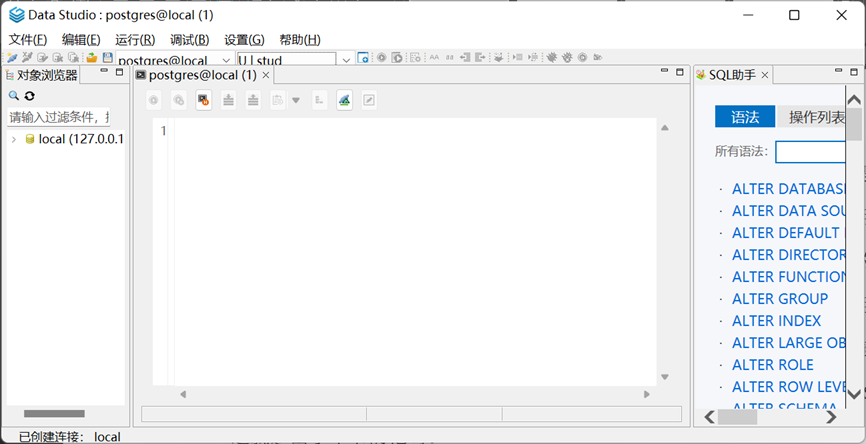866x444 pixels.
Task: Click the pencil edit icon in editor toolbar
Action: (369, 100)
